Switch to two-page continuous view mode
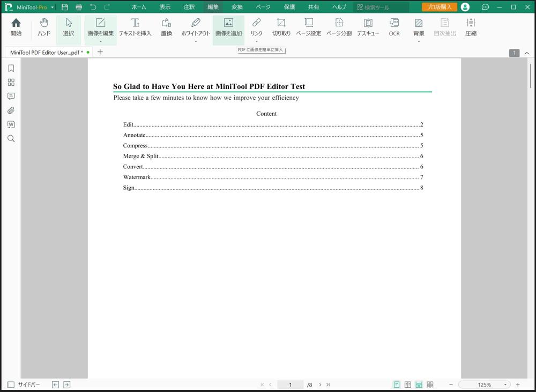 [430, 385]
